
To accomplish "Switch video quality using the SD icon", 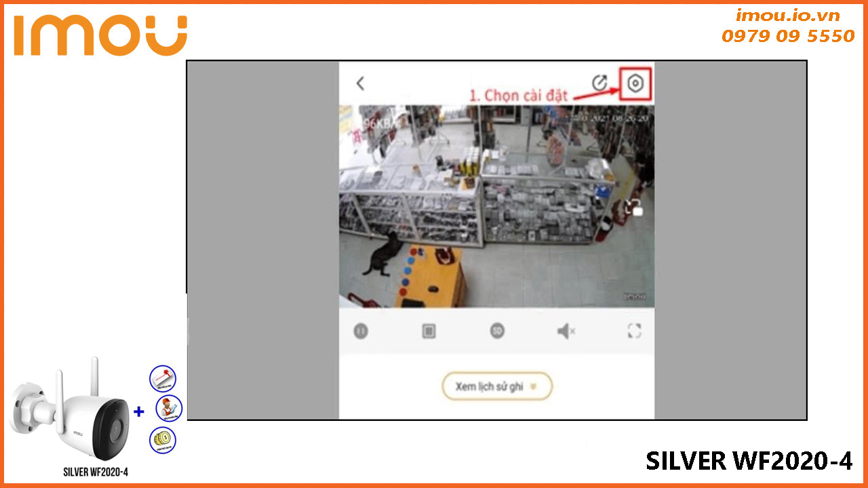I will tap(497, 331).
